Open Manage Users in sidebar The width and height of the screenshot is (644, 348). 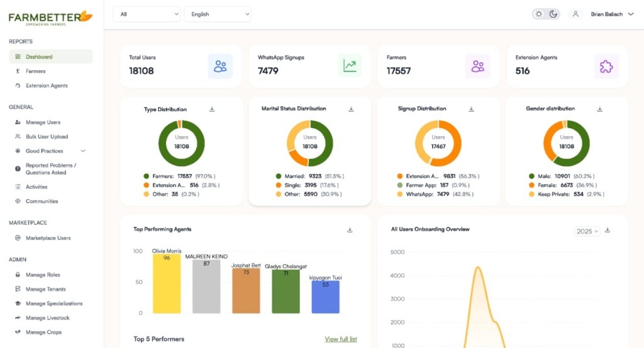point(43,122)
